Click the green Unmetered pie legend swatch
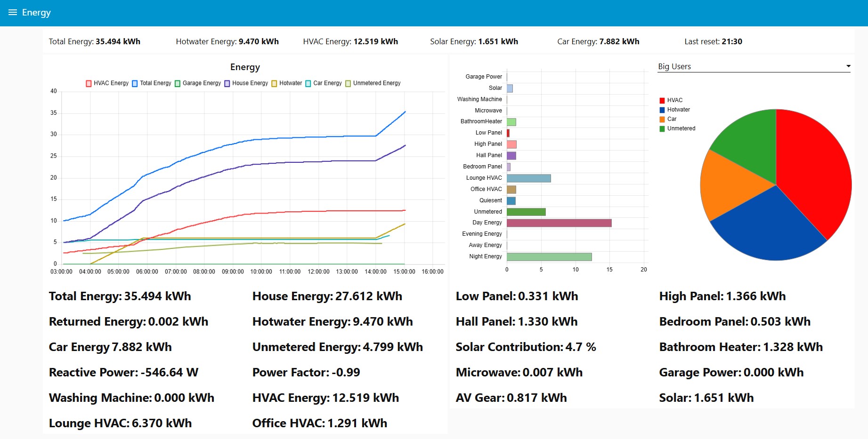This screenshot has height=439, width=868. point(662,128)
